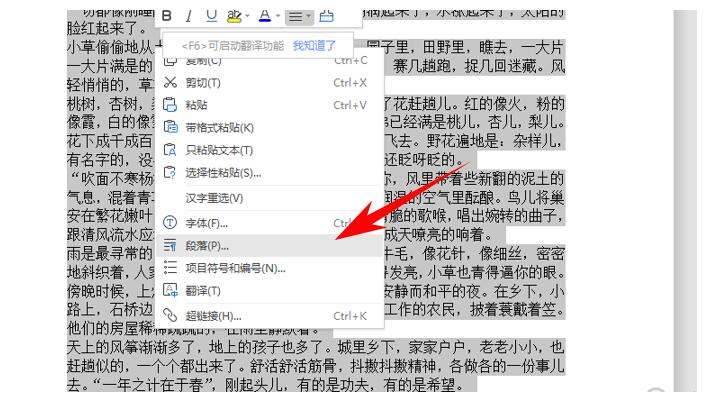Expand the highlight color dropdown arrow
This screenshot has width=719, height=397.
[248, 16]
